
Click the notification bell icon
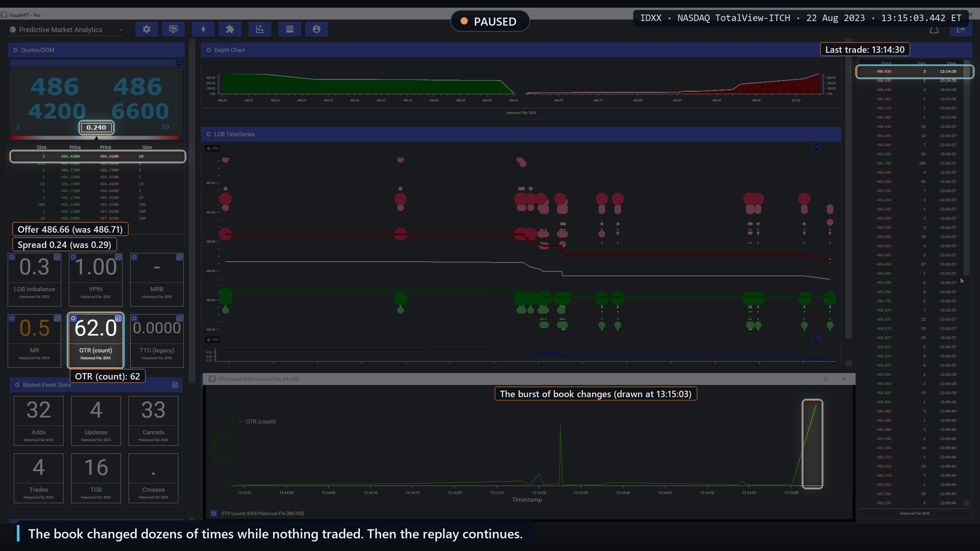click(x=934, y=30)
